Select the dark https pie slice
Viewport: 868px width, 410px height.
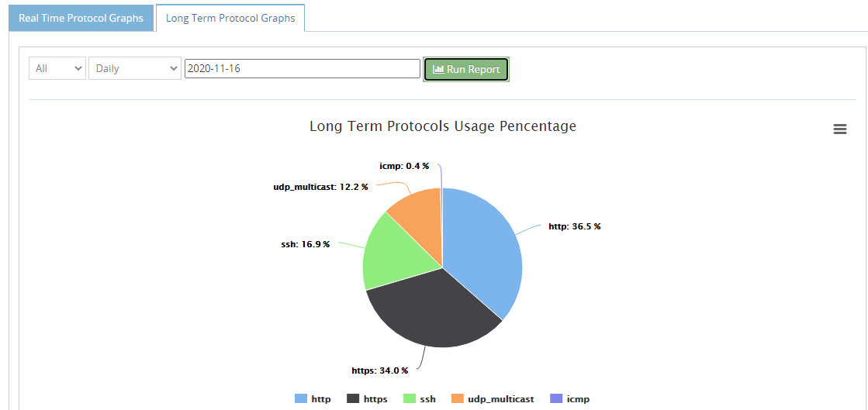point(432,312)
